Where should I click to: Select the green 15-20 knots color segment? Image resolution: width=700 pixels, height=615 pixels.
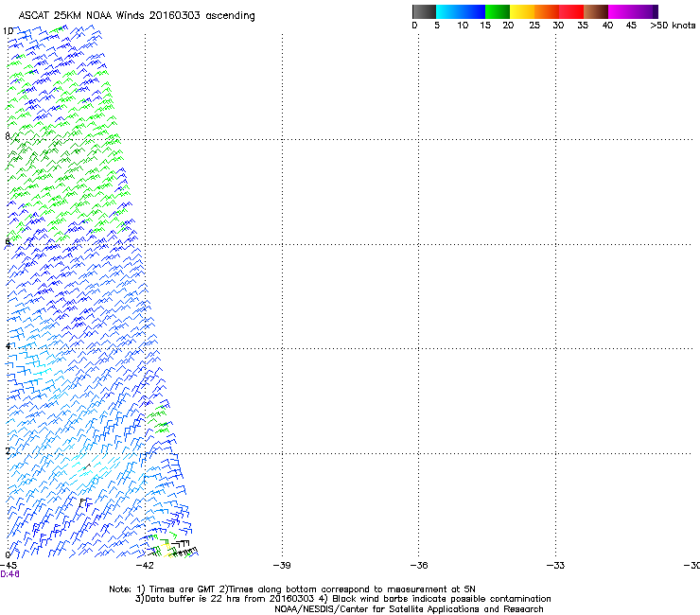(498, 11)
